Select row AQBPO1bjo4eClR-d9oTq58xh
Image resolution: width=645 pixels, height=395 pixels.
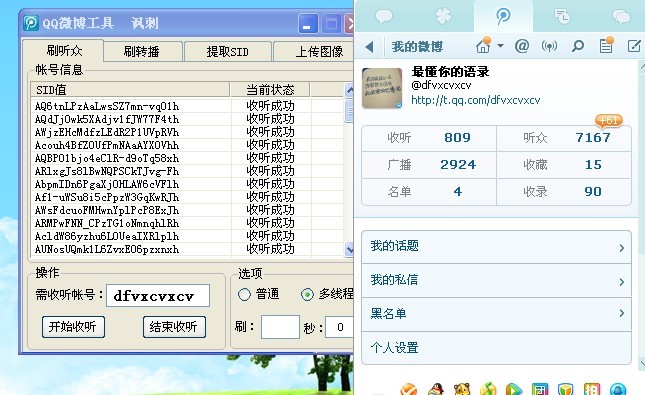click(x=187, y=158)
